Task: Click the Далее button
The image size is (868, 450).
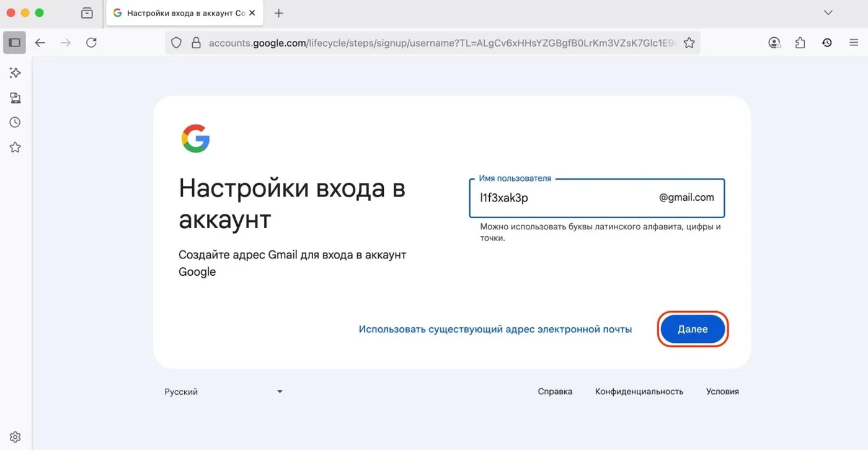Action: (x=693, y=329)
